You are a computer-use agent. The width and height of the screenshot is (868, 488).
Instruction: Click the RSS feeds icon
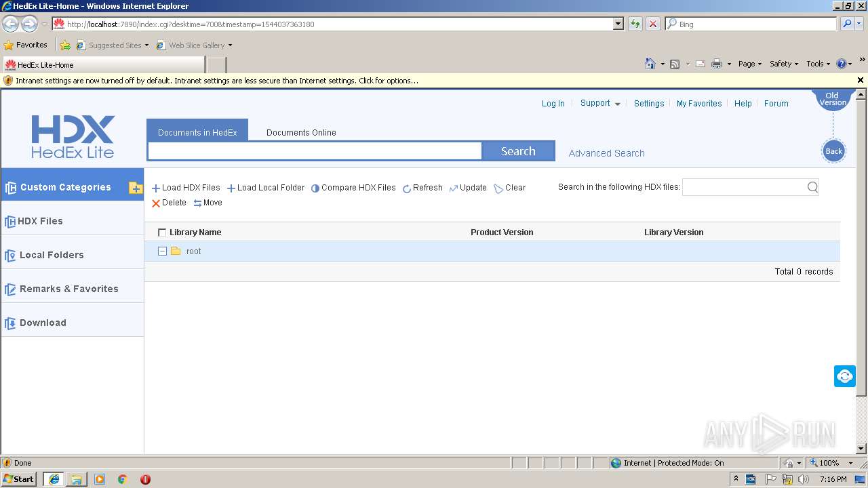click(x=675, y=64)
